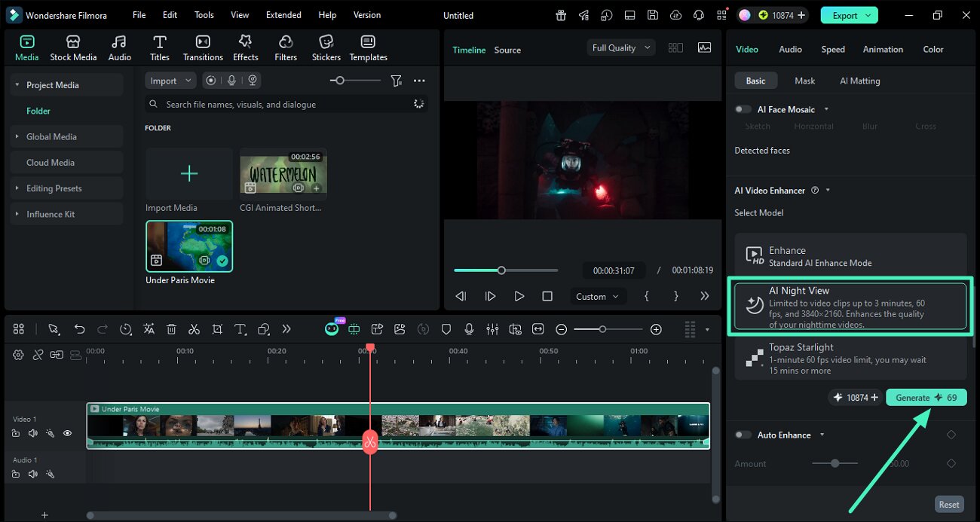Image resolution: width=980 pixels, height=522 pixels.
Task: Click the cloud upload icon in title bar
Action: point(675,15)
